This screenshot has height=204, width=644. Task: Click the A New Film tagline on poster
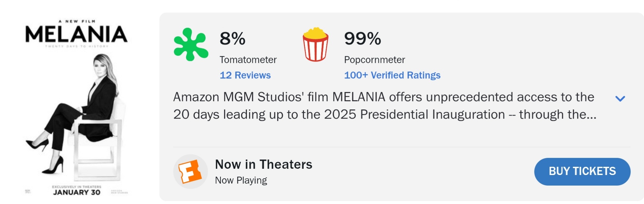tap(77, 21)
